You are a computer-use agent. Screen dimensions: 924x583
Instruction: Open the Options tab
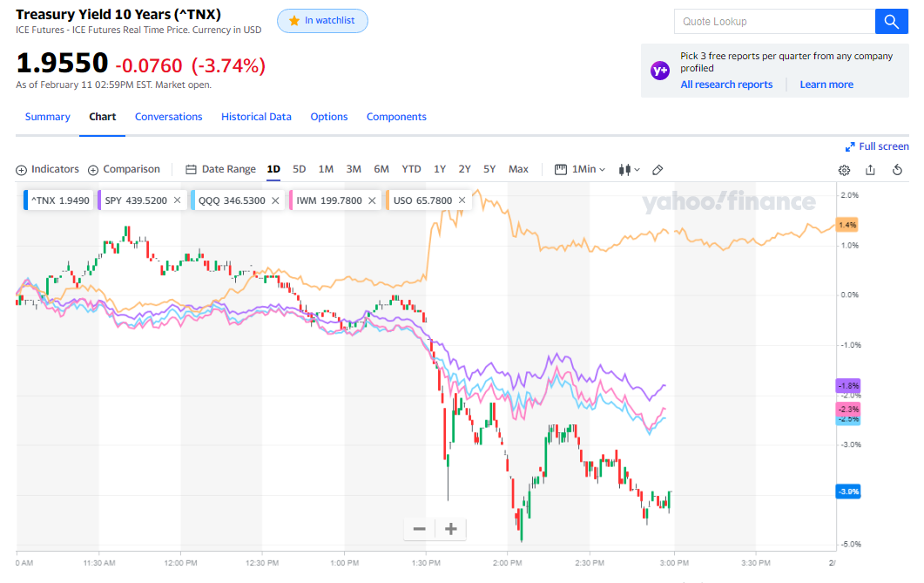click(329, 117)
